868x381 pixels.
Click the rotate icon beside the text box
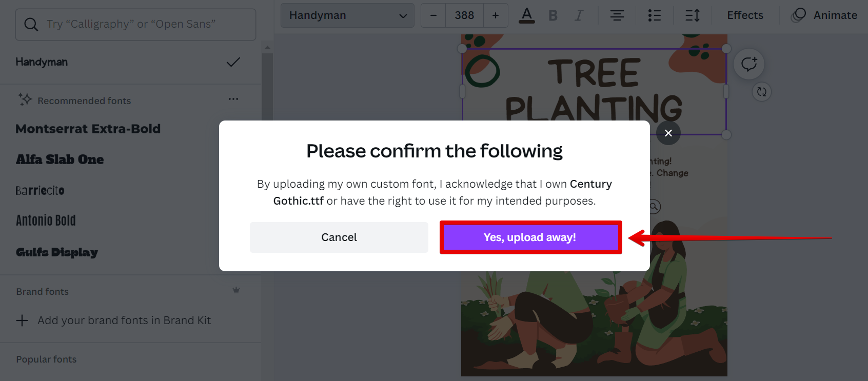coord(762,92)
